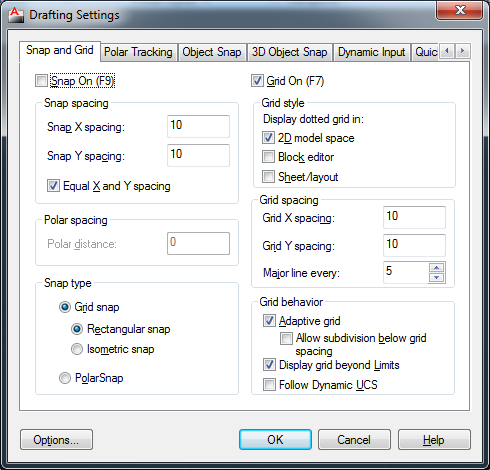Uncheck Grid On (F7)
The width and height of the screenshot is (490, 470).
[257, 81]
